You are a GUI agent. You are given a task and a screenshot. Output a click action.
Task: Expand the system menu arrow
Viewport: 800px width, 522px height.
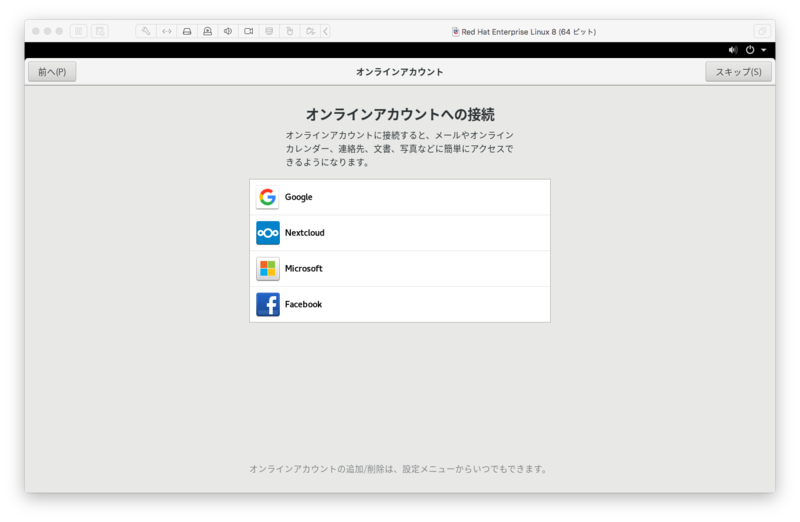[x=764, y=50]
